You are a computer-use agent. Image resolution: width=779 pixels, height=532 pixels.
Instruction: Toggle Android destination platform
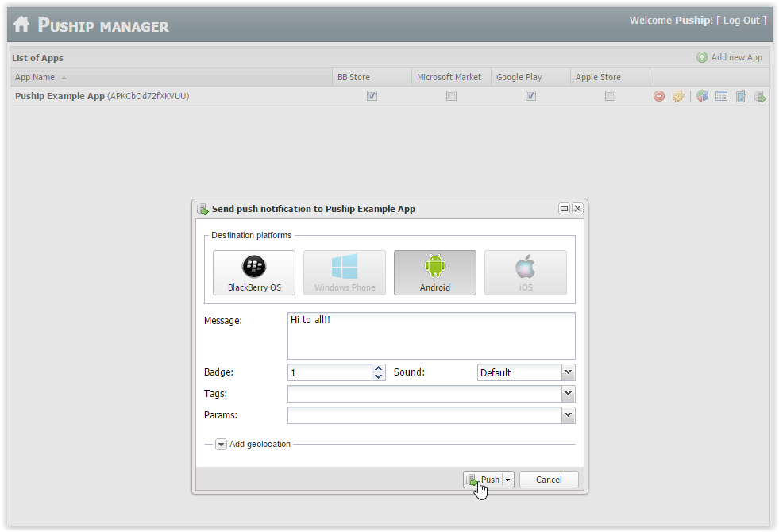click(x=434, y=272)
